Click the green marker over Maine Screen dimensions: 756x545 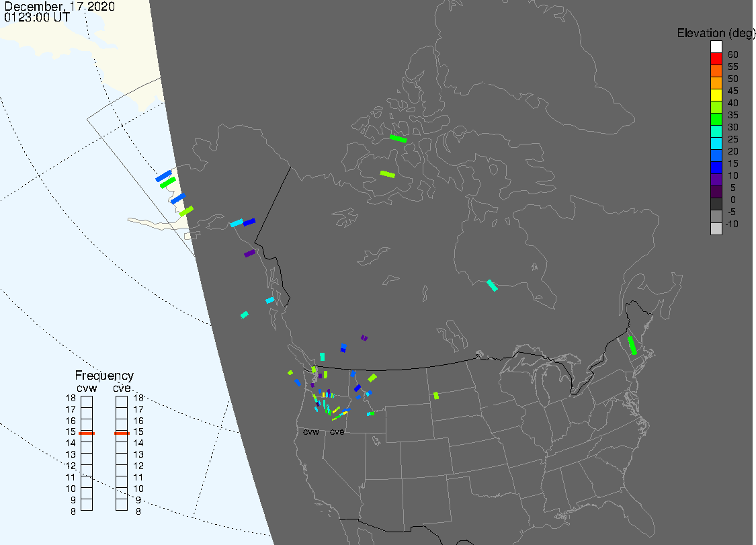(x=632, y=345)
